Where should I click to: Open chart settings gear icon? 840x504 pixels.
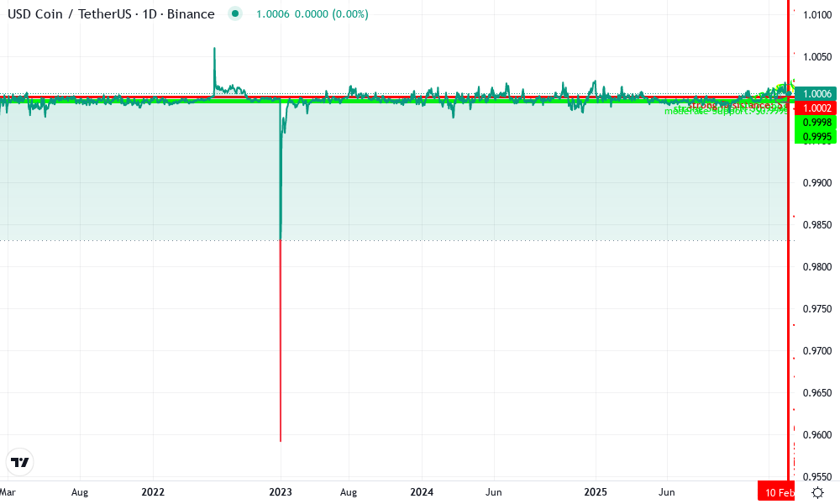816,493
